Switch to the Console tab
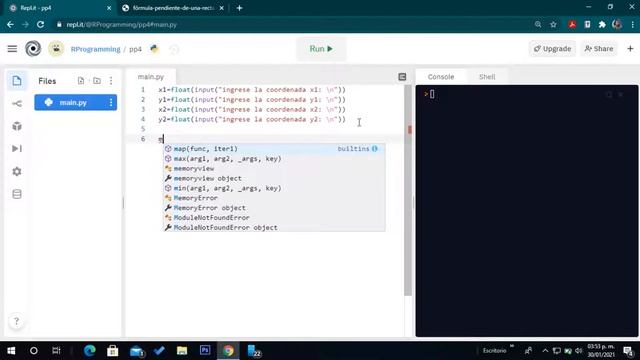The height and width of the screenshot is (360, 640). (x=441, y=77)
